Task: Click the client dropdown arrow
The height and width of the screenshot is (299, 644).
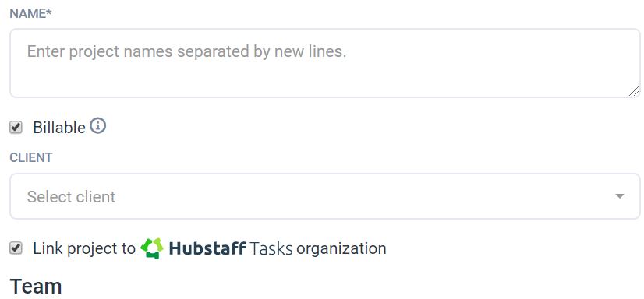Action: pyautogui.click(x=620, y=196)
